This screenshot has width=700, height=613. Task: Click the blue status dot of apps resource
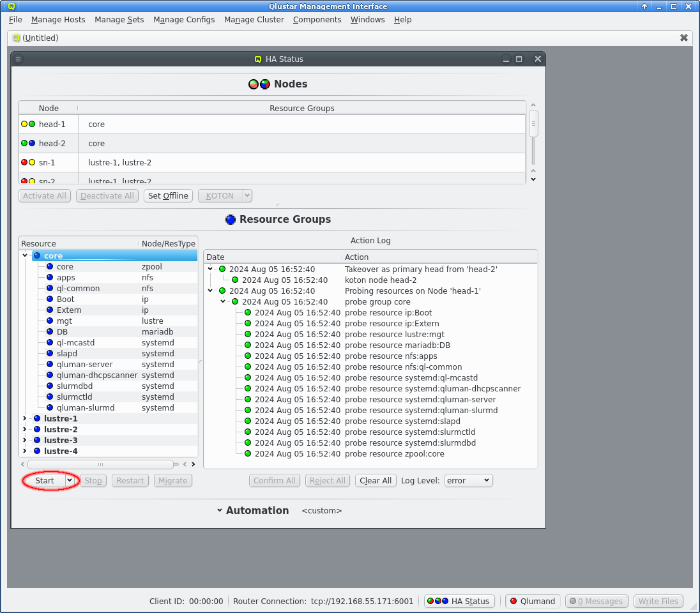50,277
